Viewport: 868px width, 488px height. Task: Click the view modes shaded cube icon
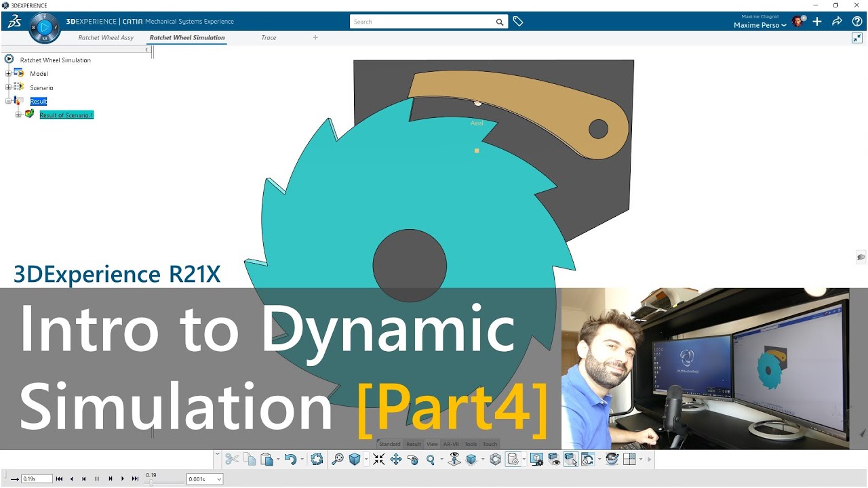point(471,460)
